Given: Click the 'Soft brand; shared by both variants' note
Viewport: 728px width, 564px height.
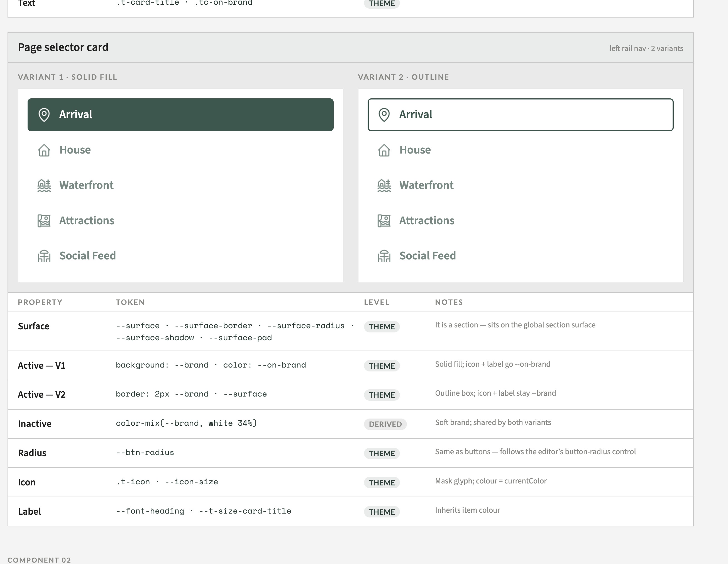Looking at the screenshot, I should (x=493, y=423).
